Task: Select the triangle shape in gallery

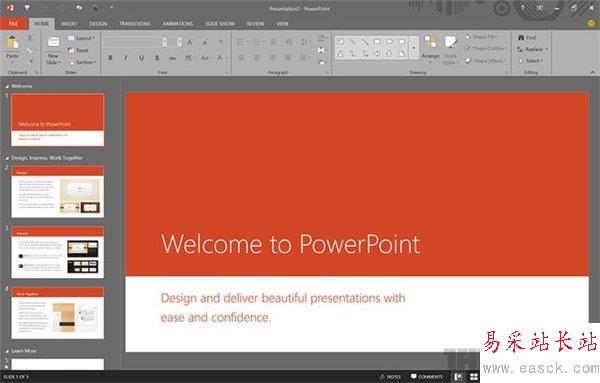Action: click(341, 54)
